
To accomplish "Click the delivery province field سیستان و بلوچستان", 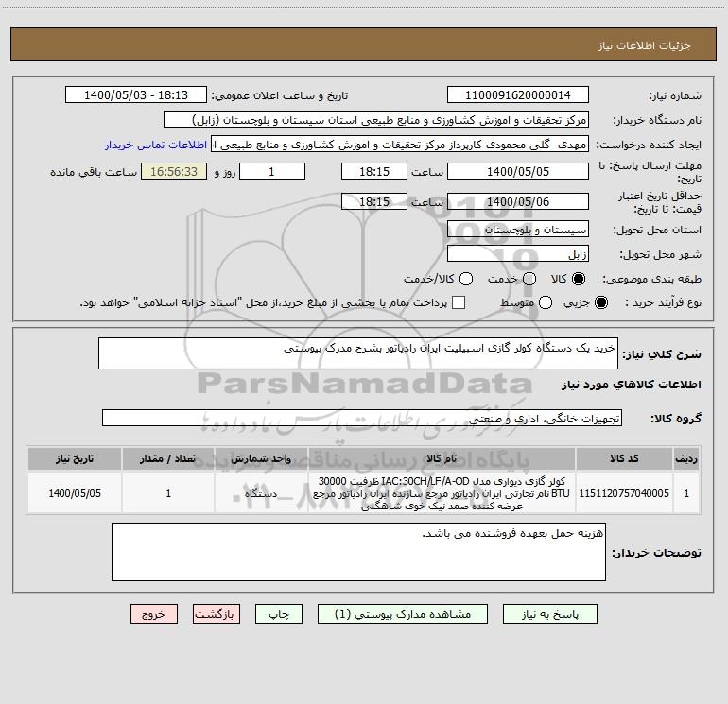I will 518,230.
